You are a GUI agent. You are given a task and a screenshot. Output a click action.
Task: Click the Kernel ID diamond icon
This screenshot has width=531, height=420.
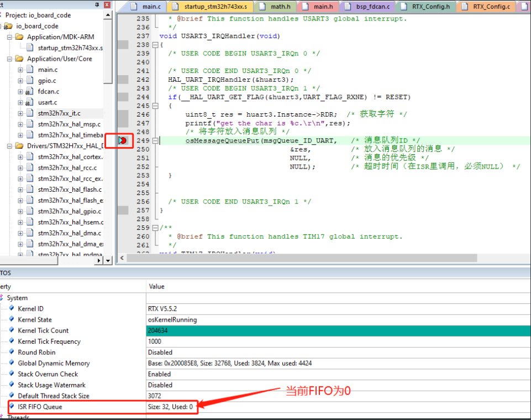(x=12, y=308)
